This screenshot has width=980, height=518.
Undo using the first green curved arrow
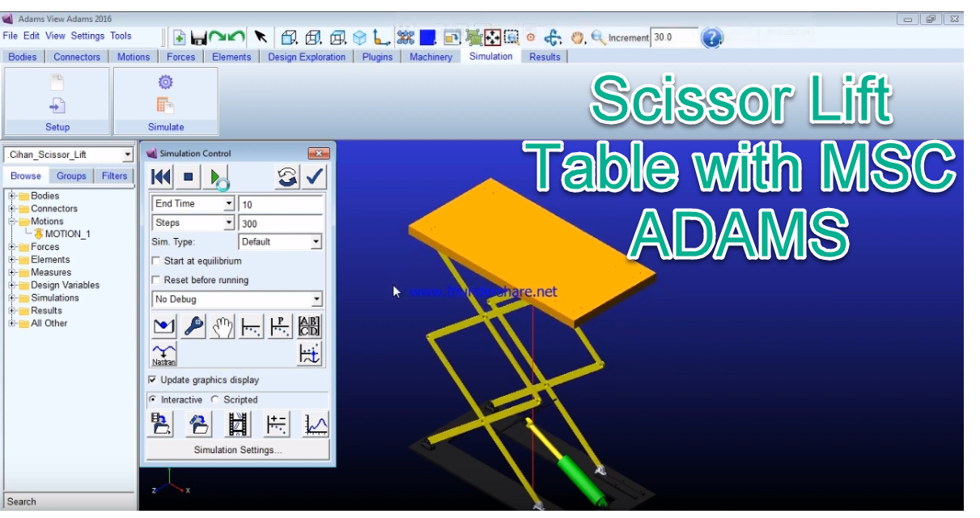tap(217, 37)
